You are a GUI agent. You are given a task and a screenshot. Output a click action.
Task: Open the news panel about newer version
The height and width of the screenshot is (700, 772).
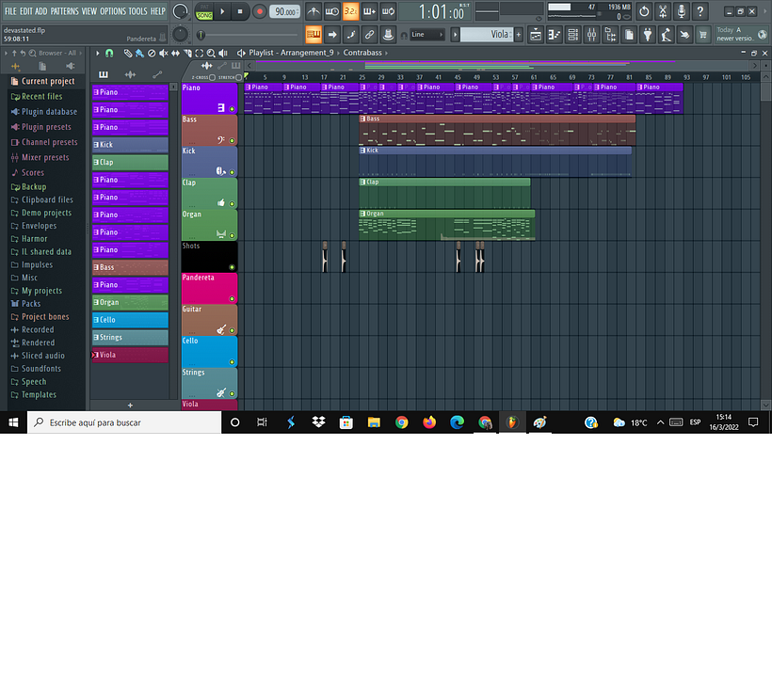pyautogui.click(x=741, y=35)
